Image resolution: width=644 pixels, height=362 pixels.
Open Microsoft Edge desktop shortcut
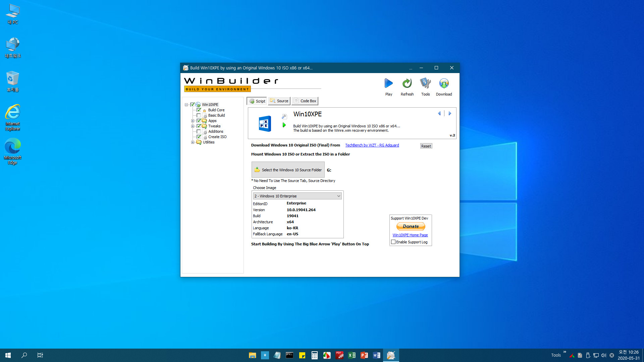pyautogui.click(x=13, y=151)
